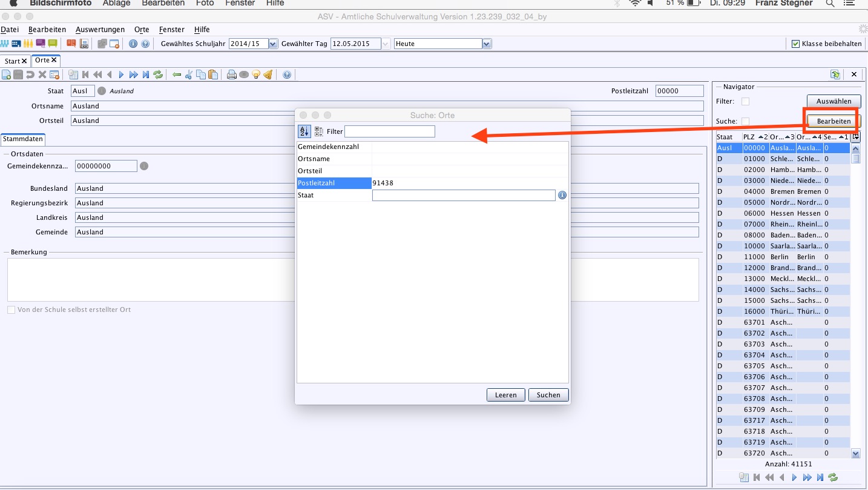Click the Leeren button
The width and height of the screenshot is (868, 490).
tap(506, 395)
